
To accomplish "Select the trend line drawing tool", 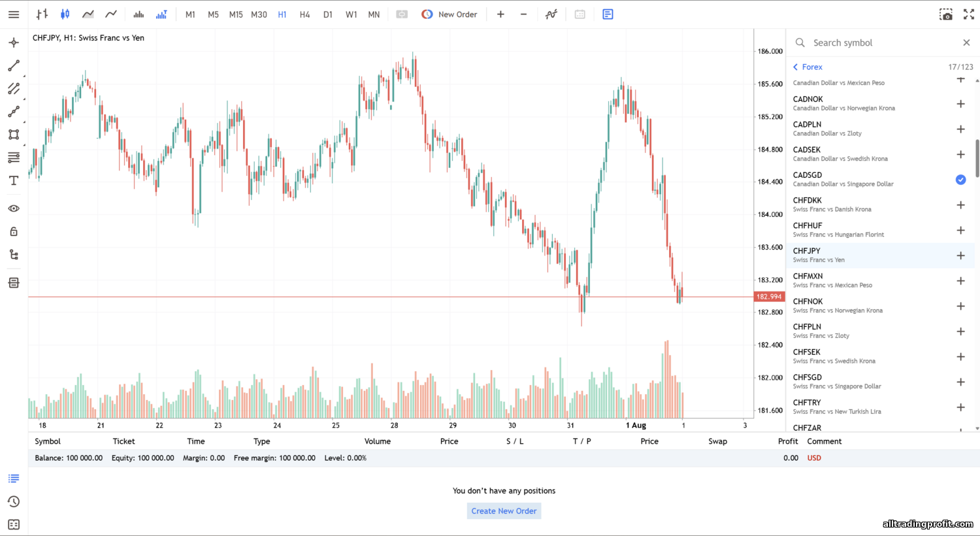I will (x=14, y=66).
